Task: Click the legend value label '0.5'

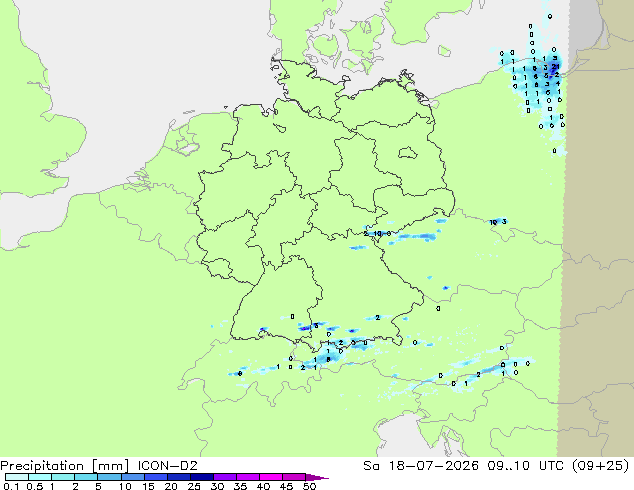Action: 35,486
